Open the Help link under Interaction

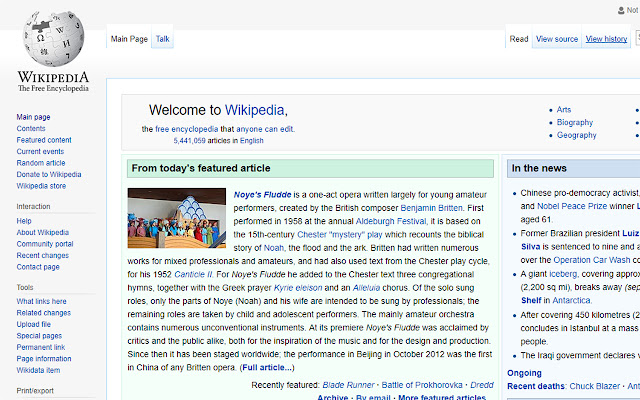[x=24, y=221]
